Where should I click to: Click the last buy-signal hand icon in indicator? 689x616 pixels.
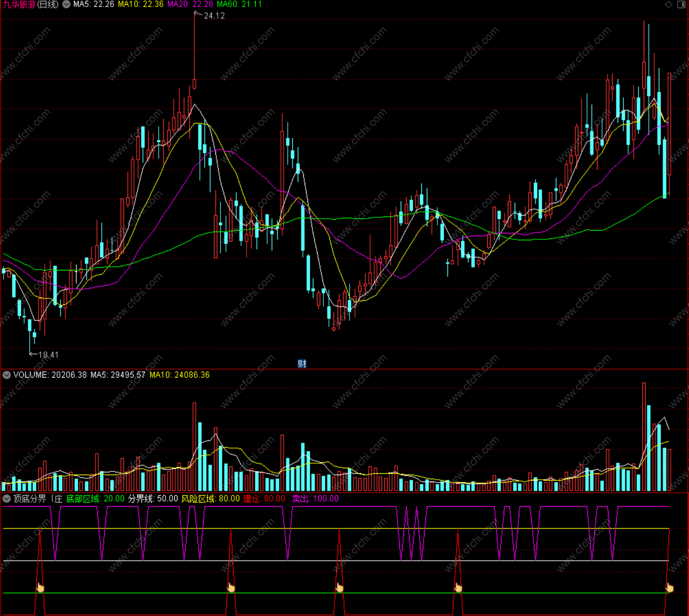pyautogui.click(x=669, y=588)
